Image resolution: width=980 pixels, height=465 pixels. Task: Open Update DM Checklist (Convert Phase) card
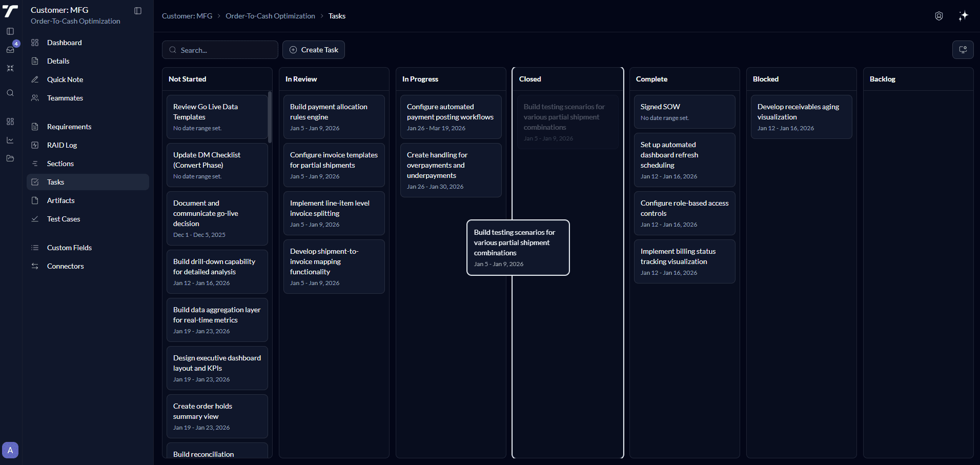pyautogui.click(x=217, y=165)
